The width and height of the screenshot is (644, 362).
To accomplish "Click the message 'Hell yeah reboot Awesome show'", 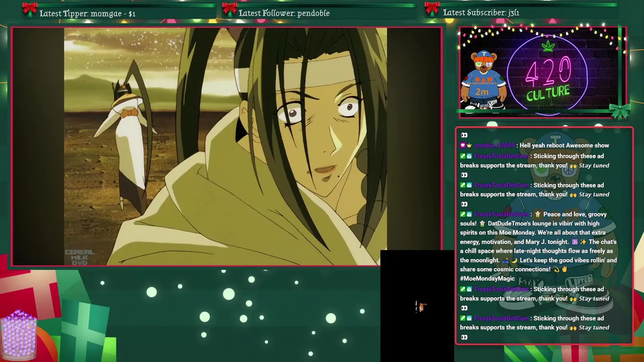I will click(564, 145).
